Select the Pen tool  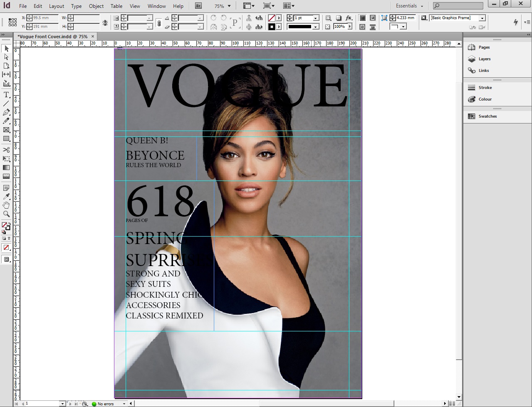(6, 112)
